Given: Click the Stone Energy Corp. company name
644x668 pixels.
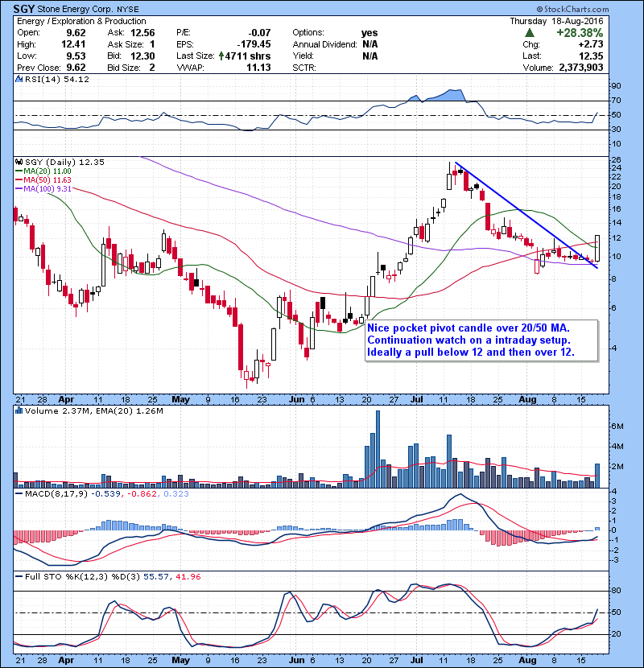Looking at the screenshot, I should point(75,9).
